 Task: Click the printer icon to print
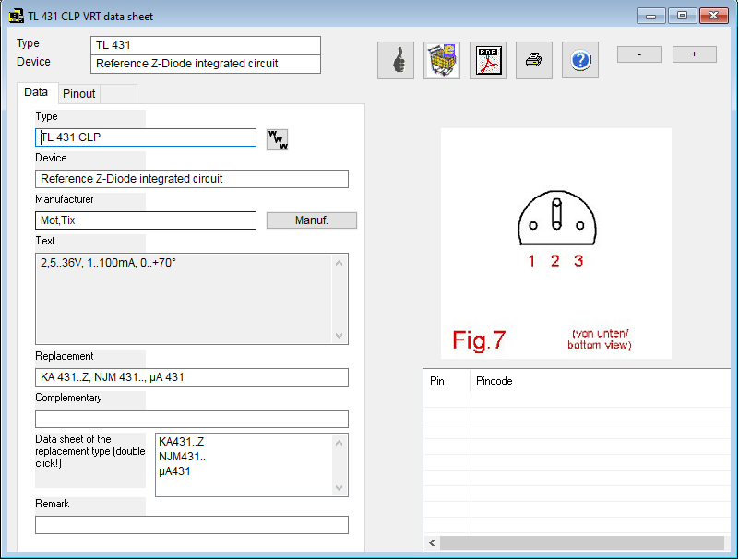[534, 60]
